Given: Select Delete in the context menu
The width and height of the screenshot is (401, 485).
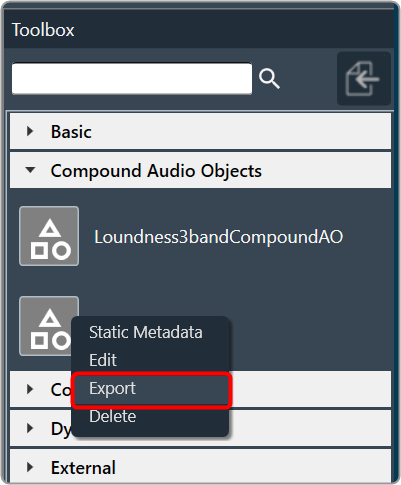Looking at the screenshot, I should (x=113, y=416).
